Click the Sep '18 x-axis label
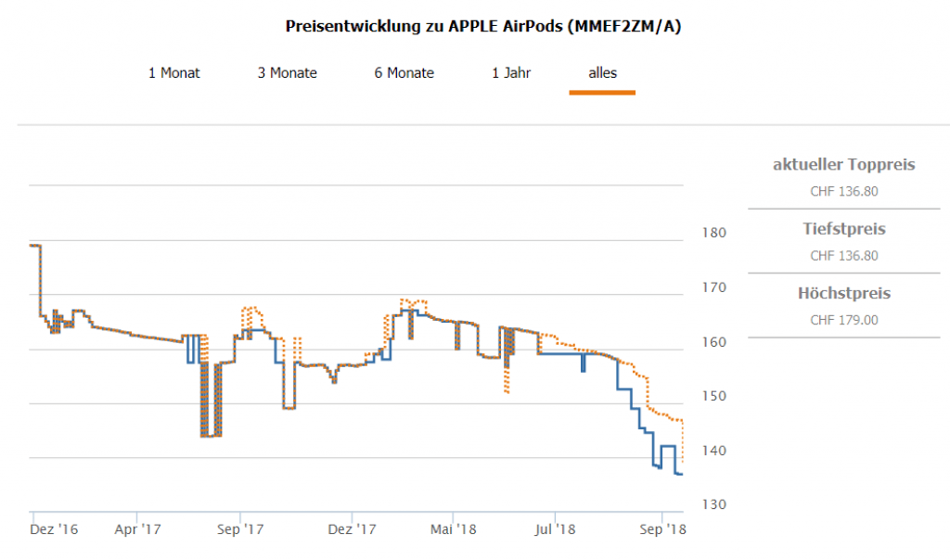950x560 pixels. tap(663, 529)
